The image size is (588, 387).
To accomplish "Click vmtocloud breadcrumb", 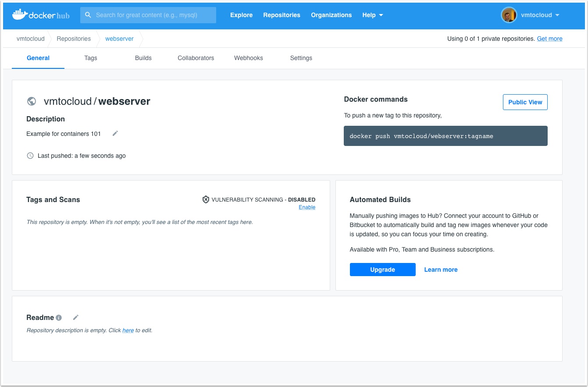I will tap(31, 39).
